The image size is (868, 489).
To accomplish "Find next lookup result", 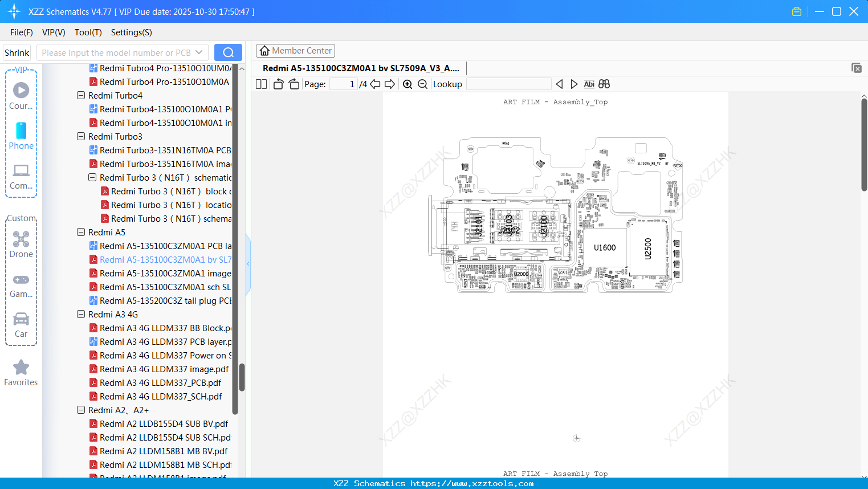I will coord(574,84).
